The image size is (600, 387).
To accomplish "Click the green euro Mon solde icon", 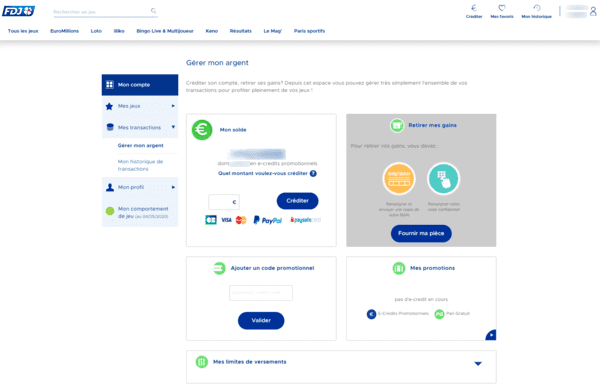I will 202,130.
